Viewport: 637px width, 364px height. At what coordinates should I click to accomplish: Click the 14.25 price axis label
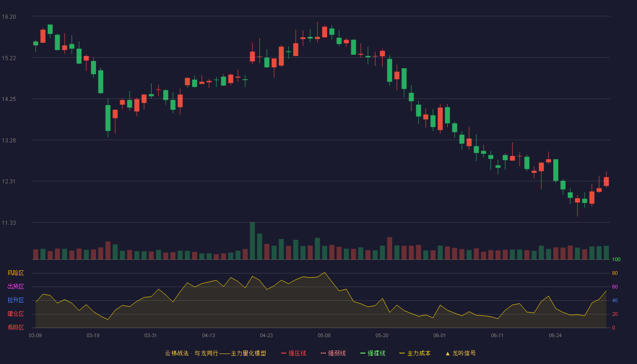[9, 99]
